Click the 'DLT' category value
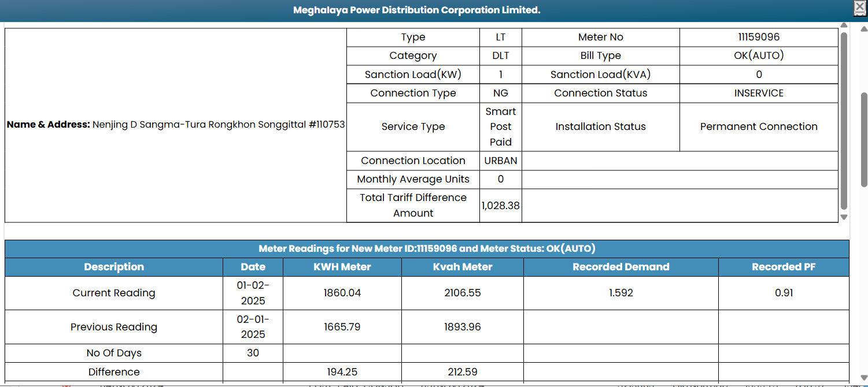The image size is (868, 387). [501, 56]
